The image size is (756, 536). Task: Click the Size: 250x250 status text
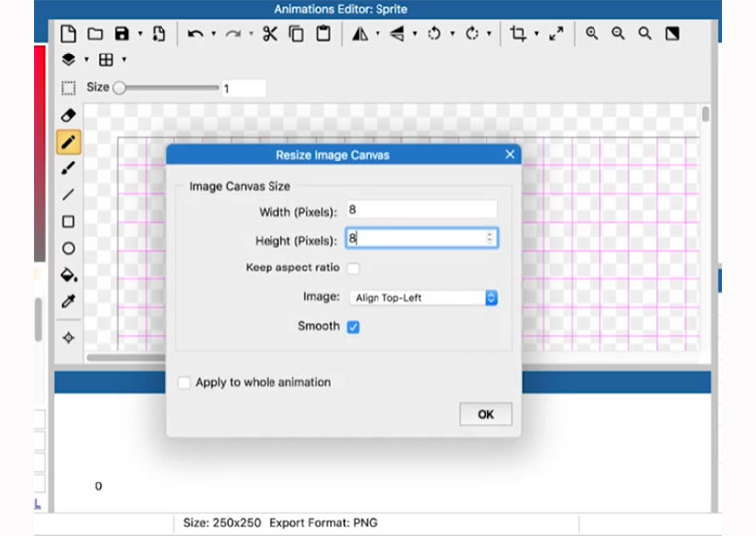[222, 523]
